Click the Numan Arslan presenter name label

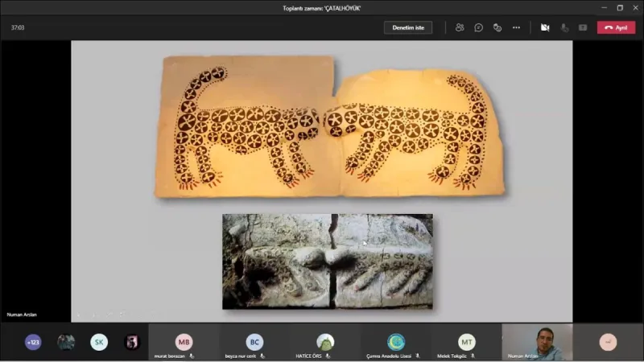point(22,315)
